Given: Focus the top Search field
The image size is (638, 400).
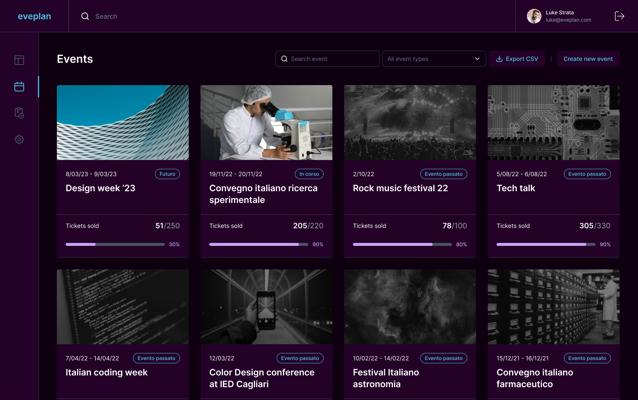Looking at the screenshot, I should tap(292, 16).
